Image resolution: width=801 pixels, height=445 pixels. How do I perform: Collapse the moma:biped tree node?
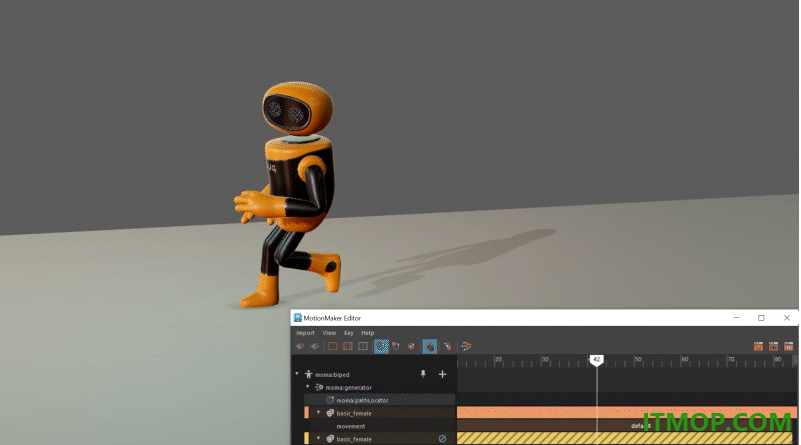pyautogui.click(x=297, y=374)
